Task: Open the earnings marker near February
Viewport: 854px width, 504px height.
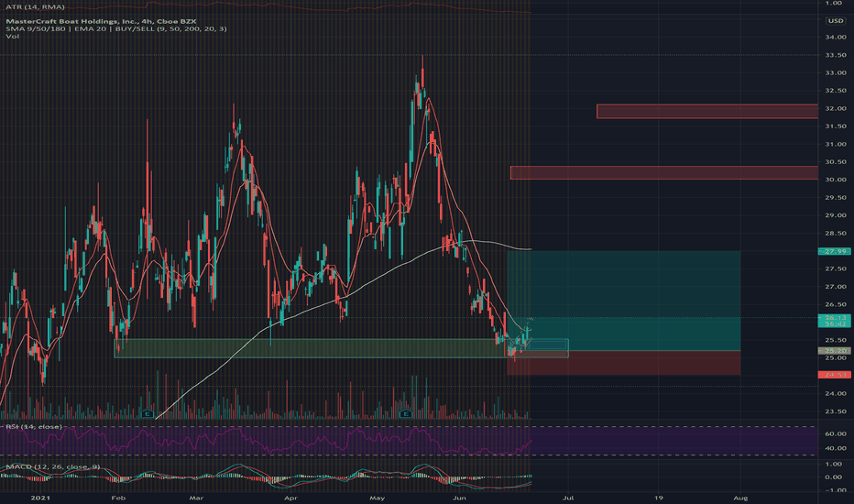Action: (x=147, y=414)
